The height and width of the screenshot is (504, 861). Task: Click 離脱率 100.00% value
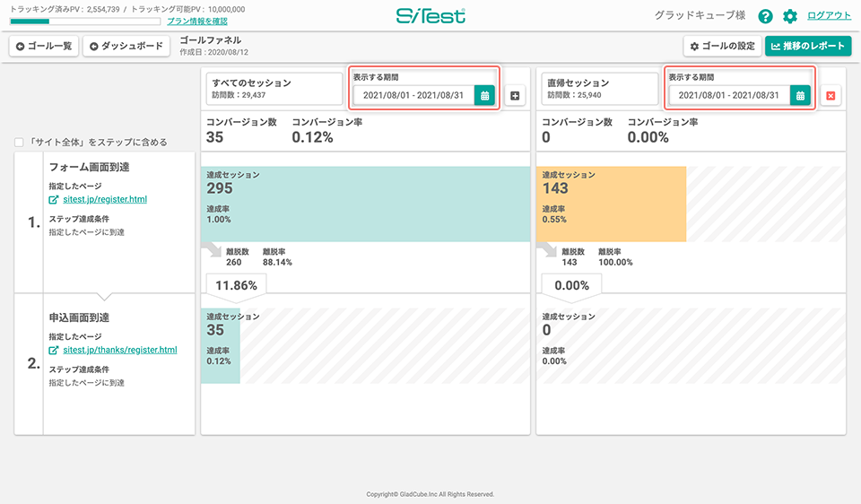615,263
